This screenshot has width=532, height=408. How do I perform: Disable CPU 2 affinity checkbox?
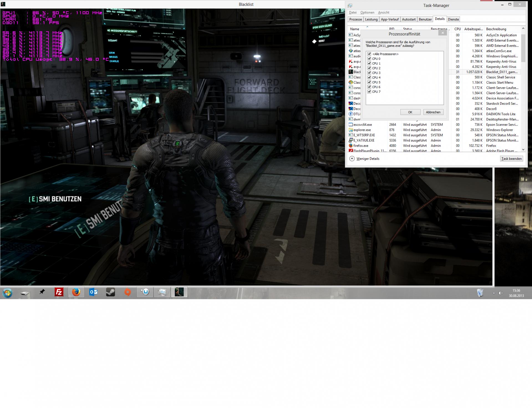pos(369,68)
